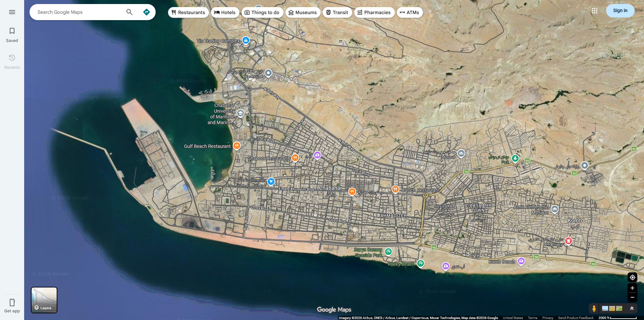
Task: Zoom out with the minus button
Action: 632,297
